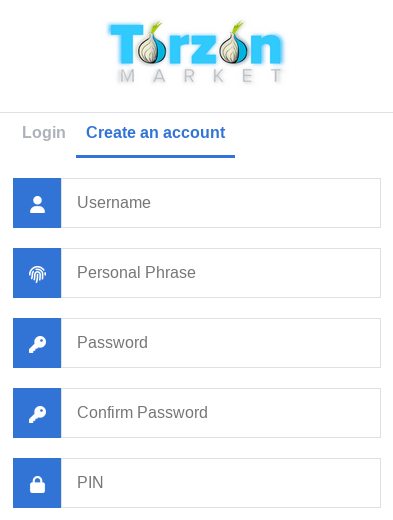Click the horizontal divider line below the logo

click(x=196, y=113)
